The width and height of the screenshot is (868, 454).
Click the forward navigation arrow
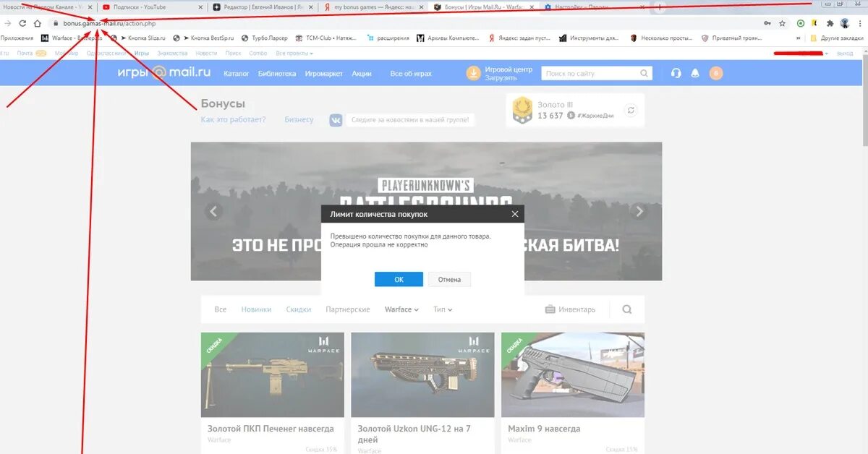pyautogui.click(x=8, y=23)
